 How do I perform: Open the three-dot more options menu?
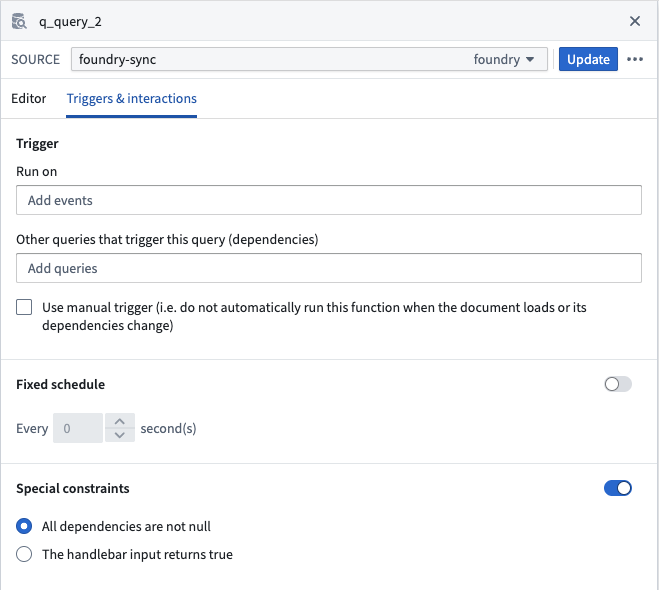(635, 59)
